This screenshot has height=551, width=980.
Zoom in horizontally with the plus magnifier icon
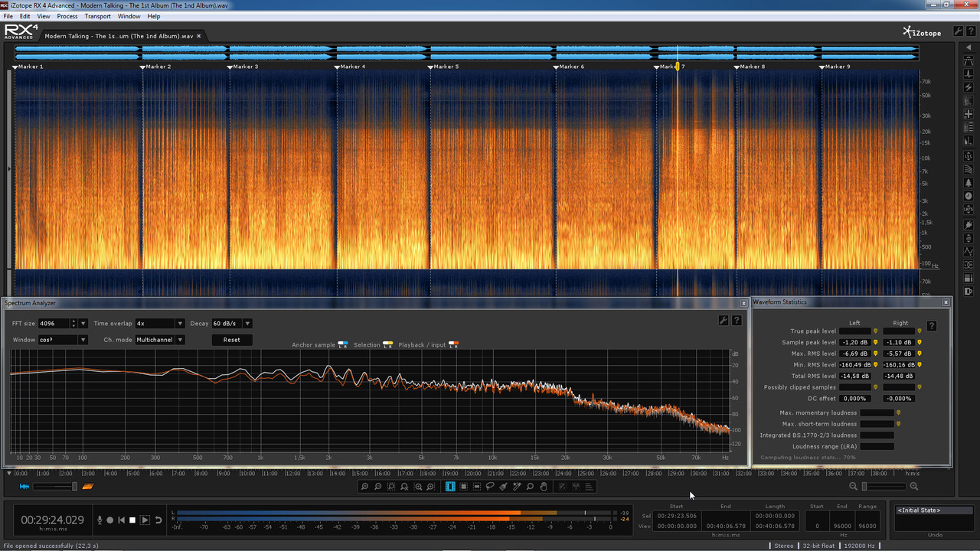click(x=364, y=487)
